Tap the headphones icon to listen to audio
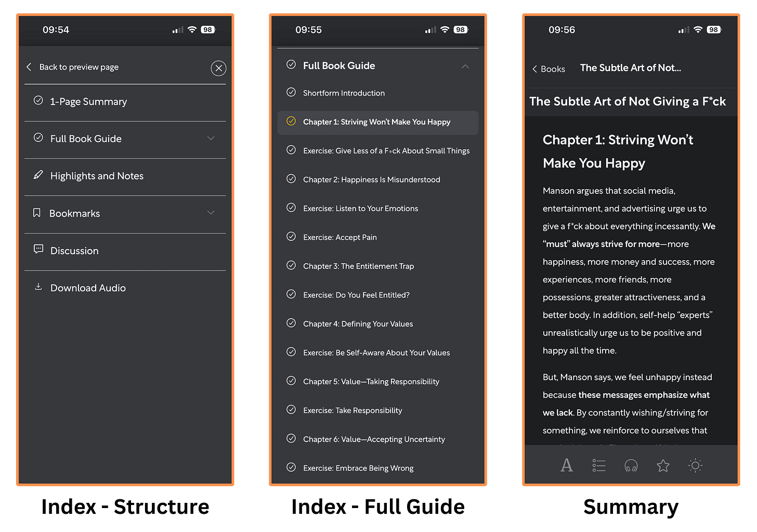 [631, 465]
